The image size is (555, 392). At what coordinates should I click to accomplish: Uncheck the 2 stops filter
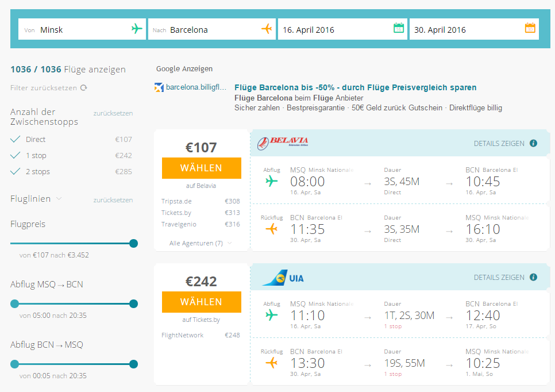coord(15,171)
